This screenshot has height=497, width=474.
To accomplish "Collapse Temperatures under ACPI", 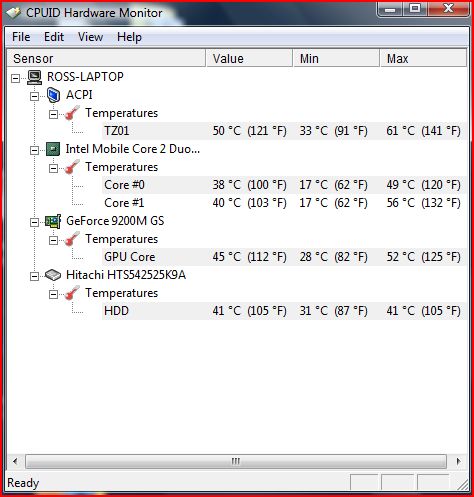I will [x=53, y=114].
